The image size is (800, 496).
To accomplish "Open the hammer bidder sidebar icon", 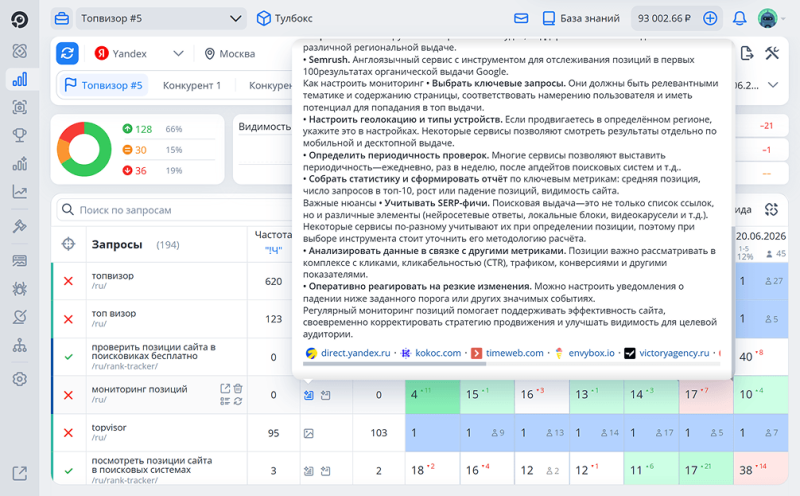I will coord(19,226).
